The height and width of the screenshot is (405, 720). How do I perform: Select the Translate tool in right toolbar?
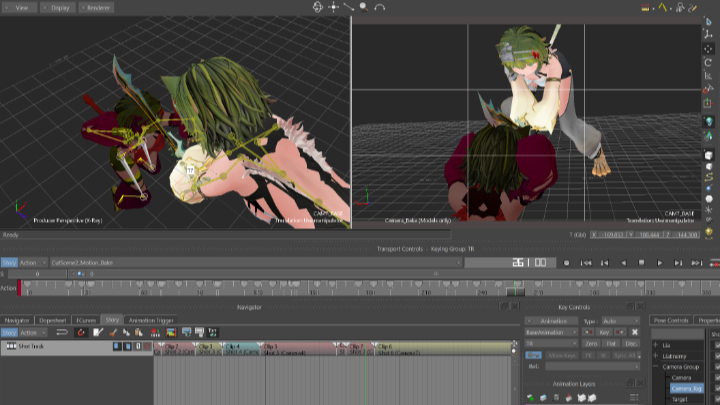coord(709,49)
